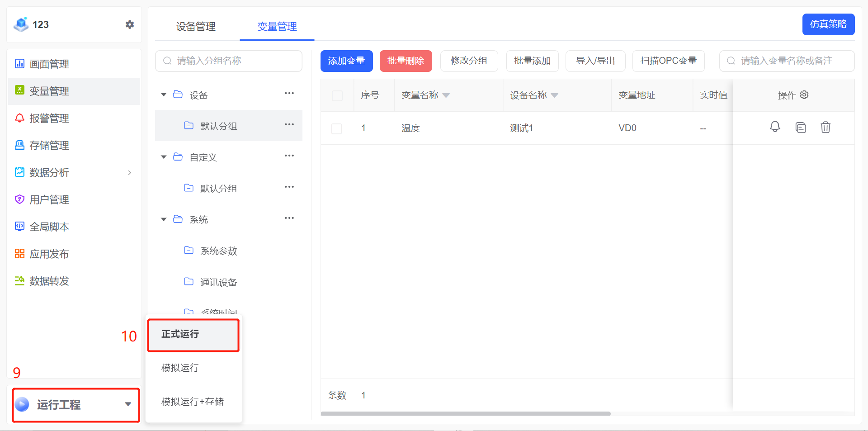Image resolution: width=868 pixels, height=431 pixels.
Task: Open column settings gear next to 操作
Action: click(x=804, y=95)
